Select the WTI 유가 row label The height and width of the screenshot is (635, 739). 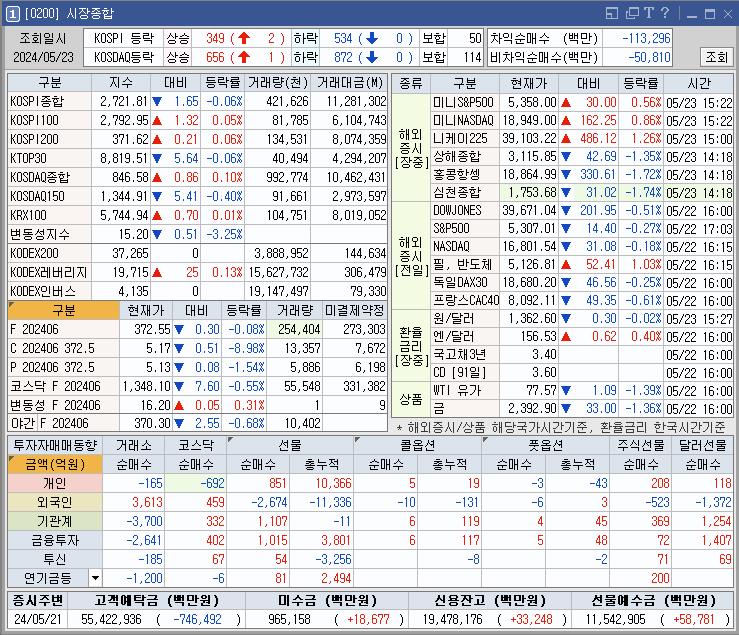465,390
